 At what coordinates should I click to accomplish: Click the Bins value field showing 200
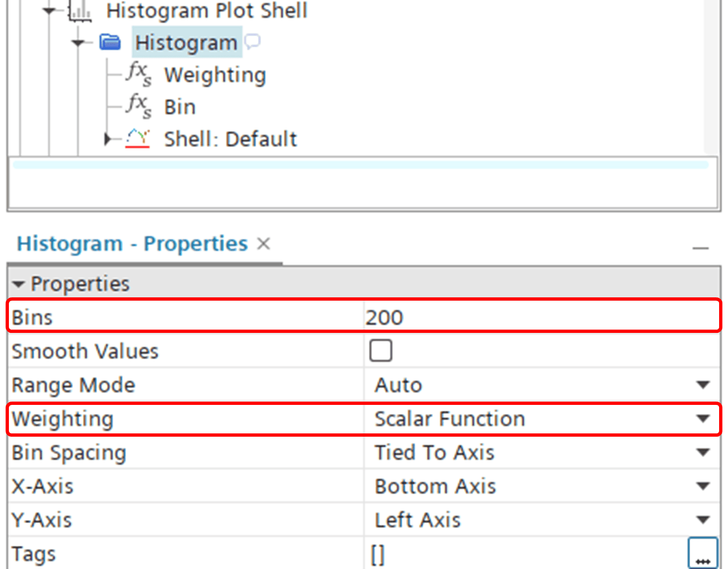(538, 317)
